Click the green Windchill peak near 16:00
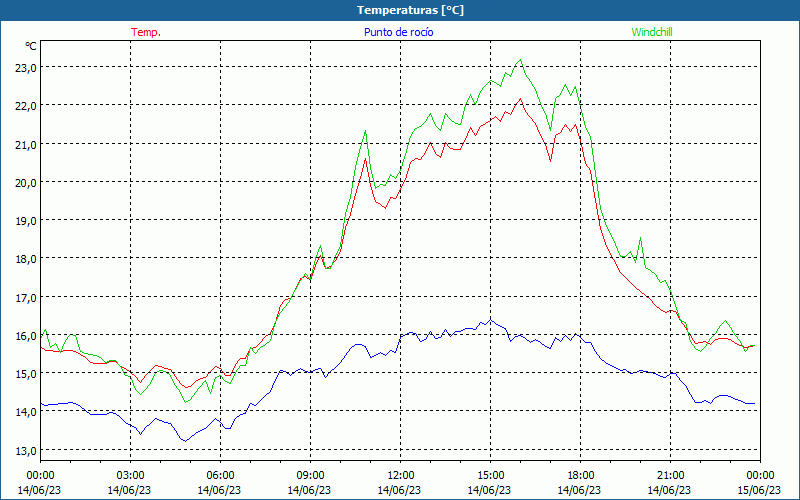This screenshot has height=500, width=800. tap(520, 60)
